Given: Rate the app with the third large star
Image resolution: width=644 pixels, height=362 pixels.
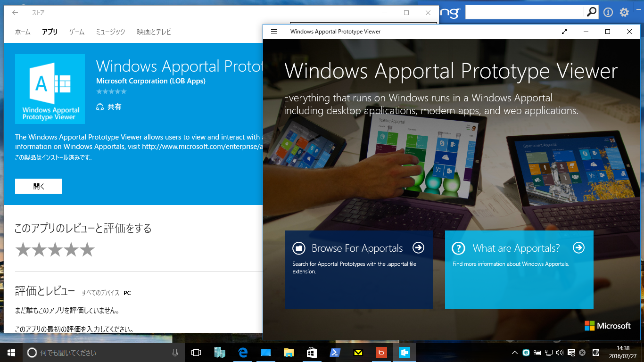Looking at the screenshot, I should [55, 250].
